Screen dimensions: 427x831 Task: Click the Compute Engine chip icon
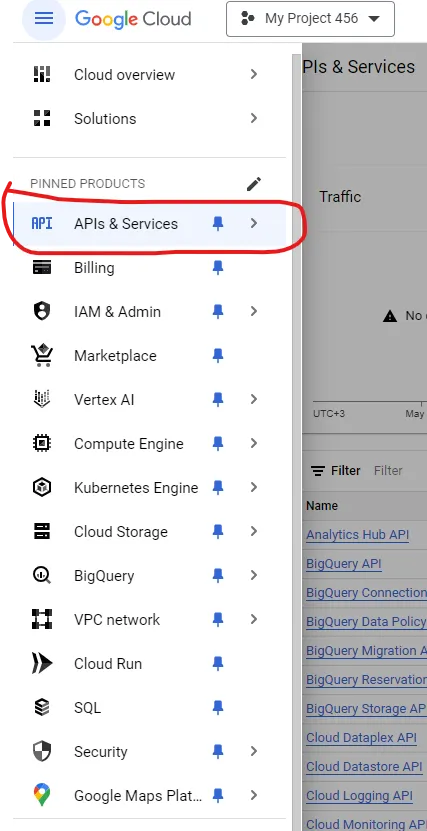coord(42,443)
